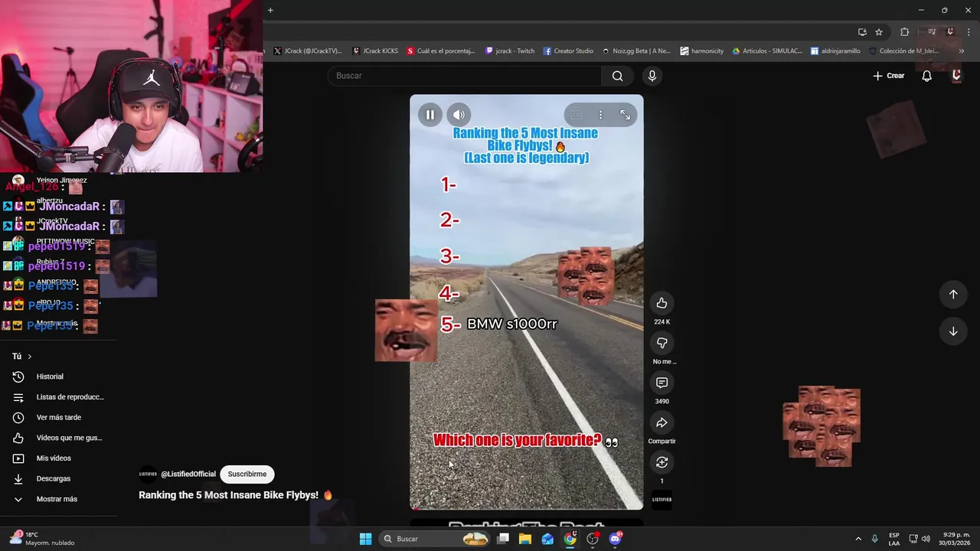The height and width of the screenshot is (551, 980).
Task: Open the Articulos - SIMULAC bookmark
Action: tap(767, 51)
